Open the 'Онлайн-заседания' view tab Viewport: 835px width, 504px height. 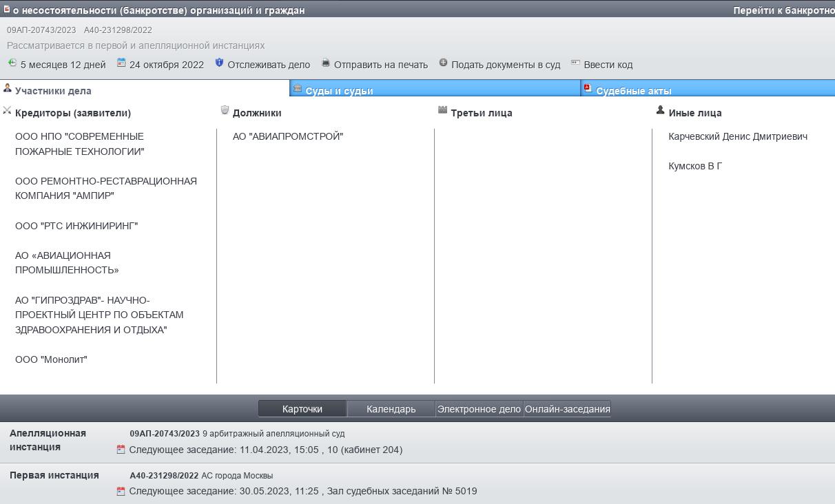point(567,409)
